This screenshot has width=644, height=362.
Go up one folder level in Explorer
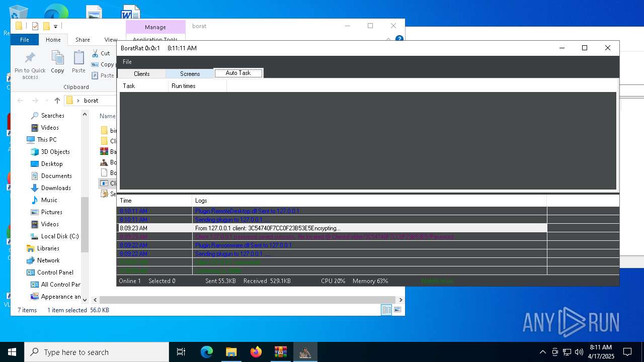pos(57,101)
